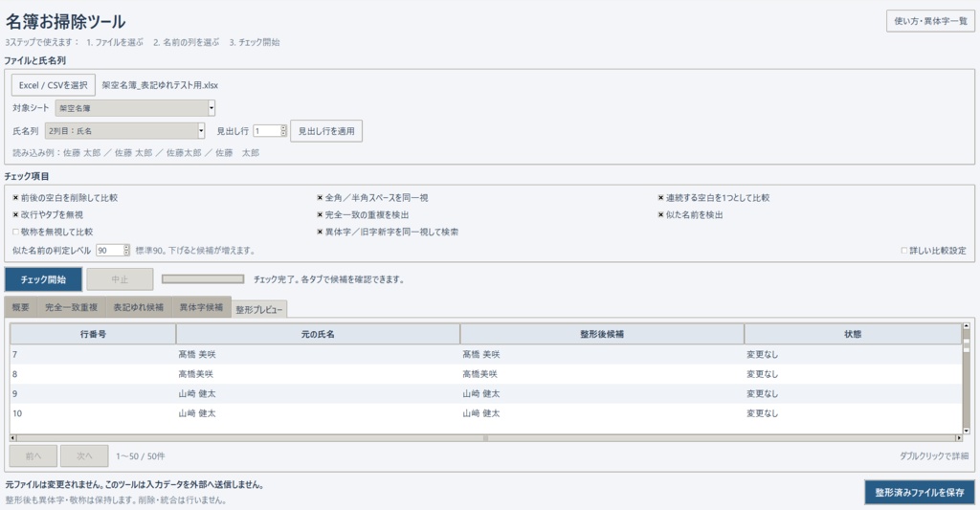This screenshot has width=980, height=510.
Task: Switch to the 概要 tab
Action: [x=21, y=307]
